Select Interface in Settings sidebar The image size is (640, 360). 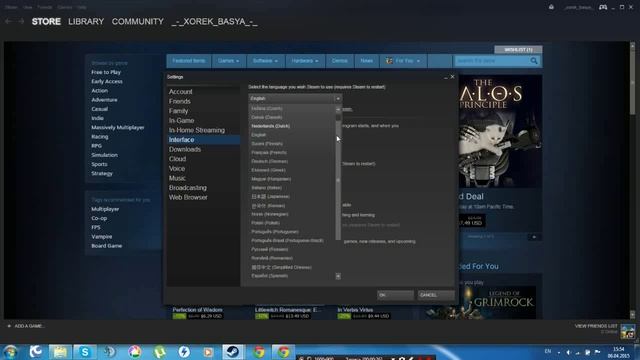(x=203, y=140)
